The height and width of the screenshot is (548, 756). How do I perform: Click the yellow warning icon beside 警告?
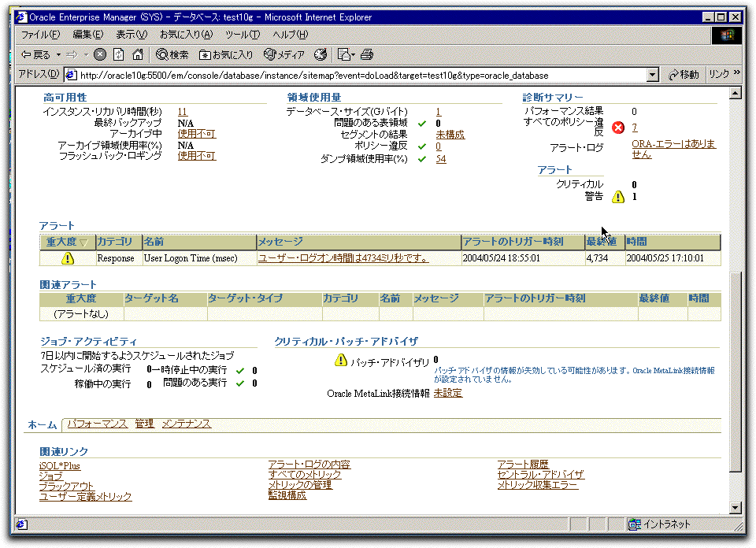[x=618, y=197]
